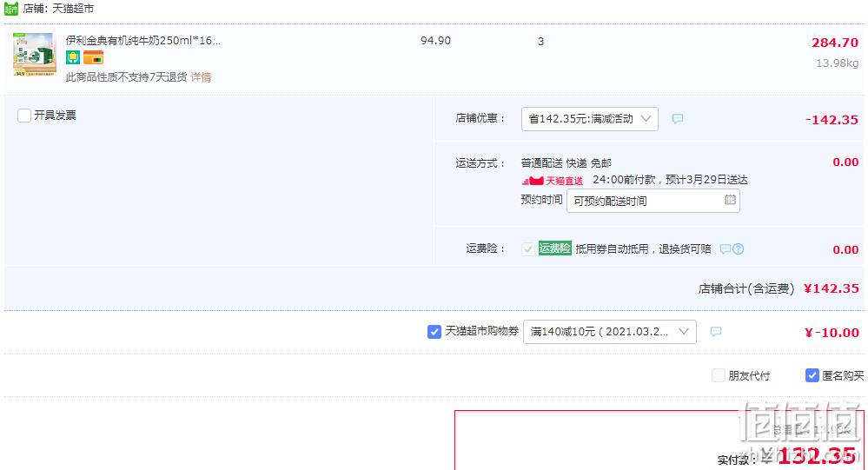Click the green 运费险 badge
The height and width of the screenshot is (470, 868).
[554, 248]
